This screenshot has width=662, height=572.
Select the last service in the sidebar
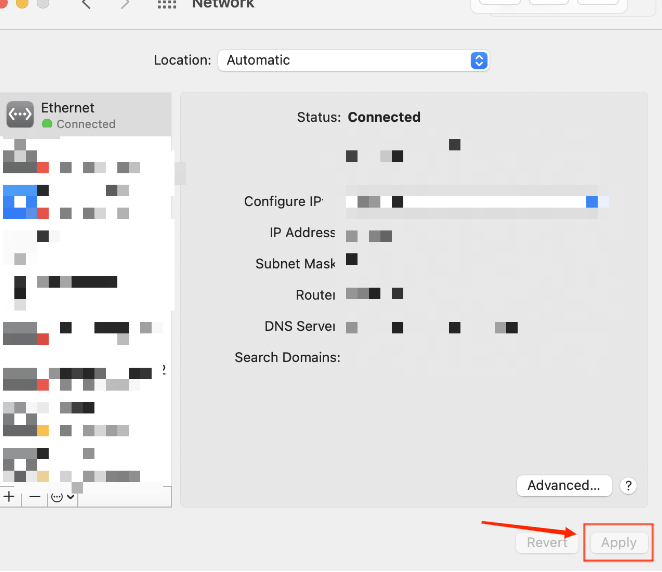[86, 465]
